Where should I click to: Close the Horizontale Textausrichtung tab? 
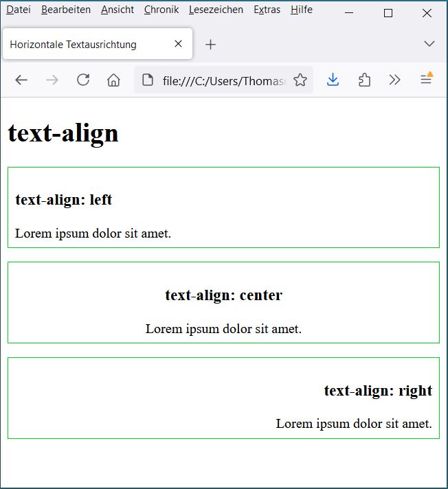tap(178, 44)
